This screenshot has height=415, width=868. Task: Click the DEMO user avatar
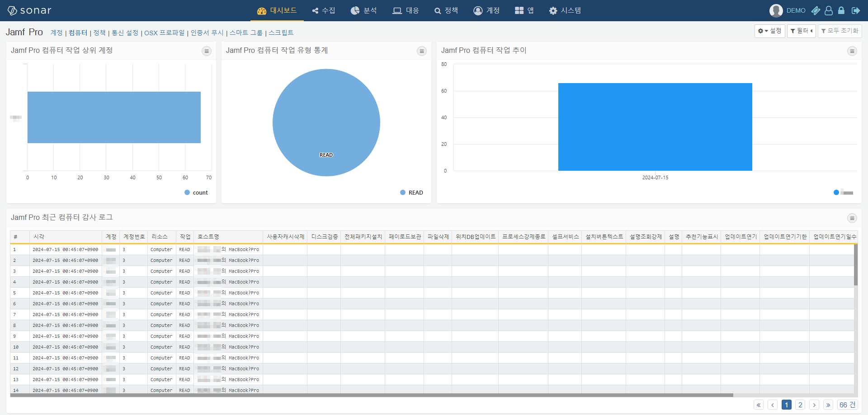(x=776, y=10)
